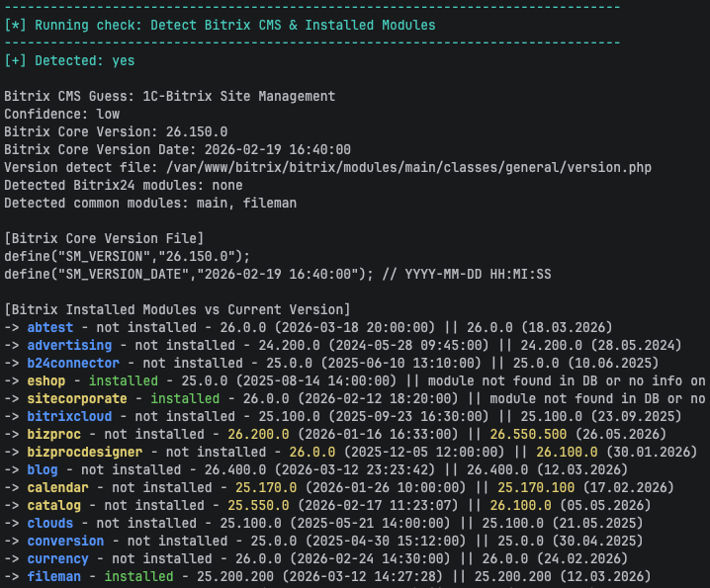710x588 pixels.
Task: Click 'installed' status in the sitecorporate row
Action: click(185, 398)
